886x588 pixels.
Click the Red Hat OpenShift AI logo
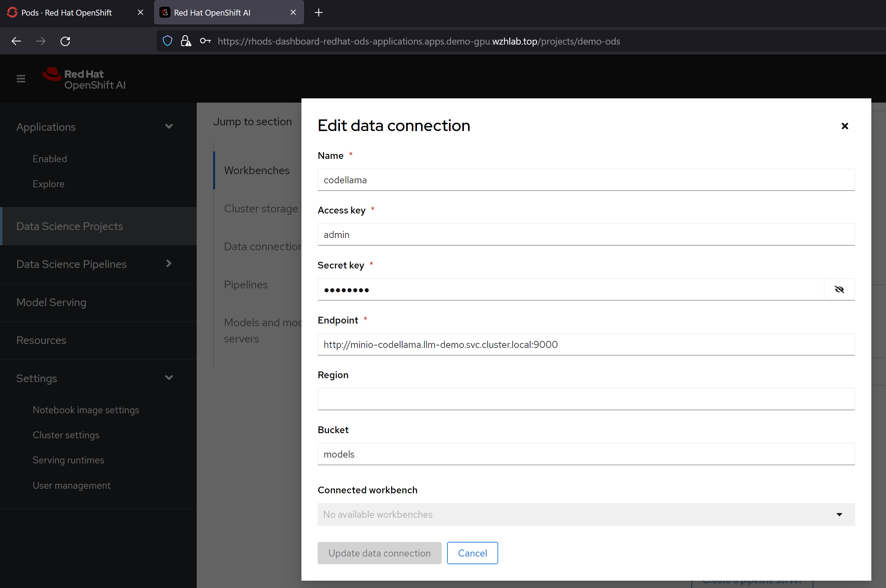(x=84, y=79)
